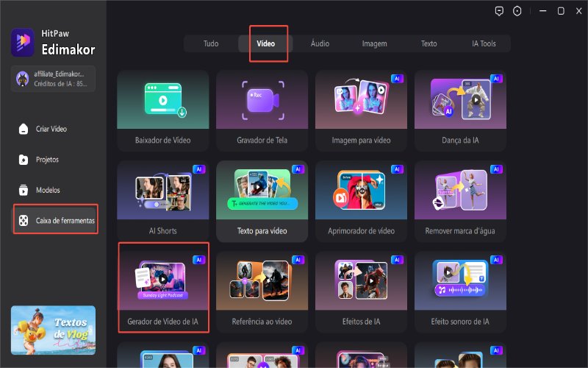Open the Gravador de Tela tool
The image size is (588, 368).
(x=262, y=110)
